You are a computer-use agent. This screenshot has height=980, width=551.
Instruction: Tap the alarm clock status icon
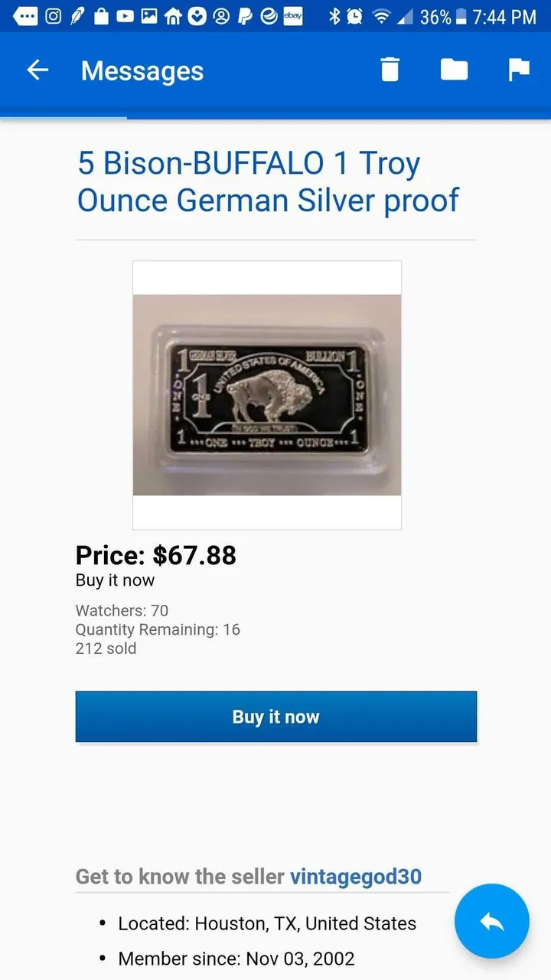355,16
